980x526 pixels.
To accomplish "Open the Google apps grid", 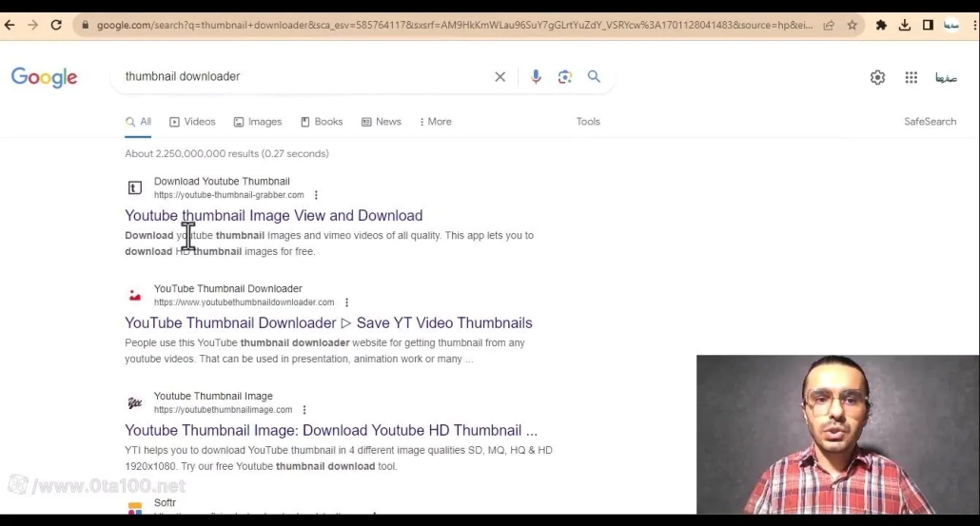I will click(x=911, y=77).
